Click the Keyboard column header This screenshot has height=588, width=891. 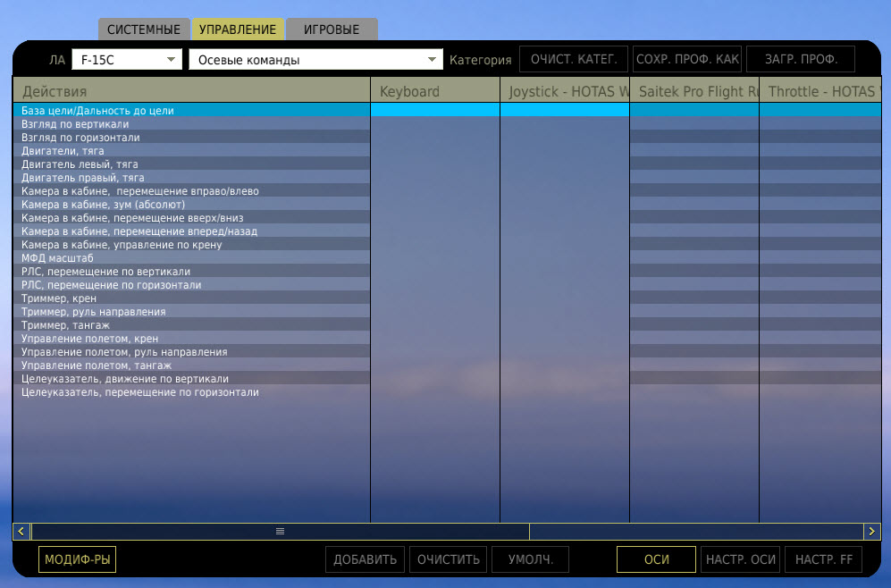click(x=435, y=91)
